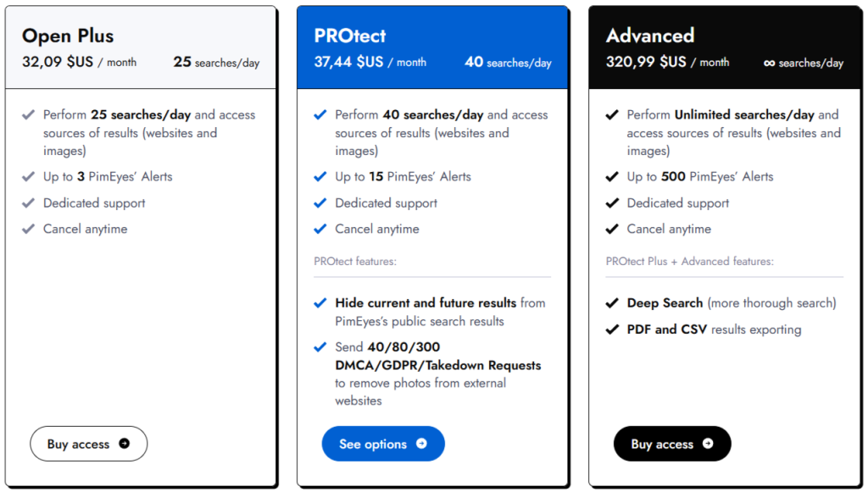This screenshot has width=868, height=492.
Task: Click arrow icon in Advanced Buy access button
Action: pyautogui.click(x=708, y=444)
